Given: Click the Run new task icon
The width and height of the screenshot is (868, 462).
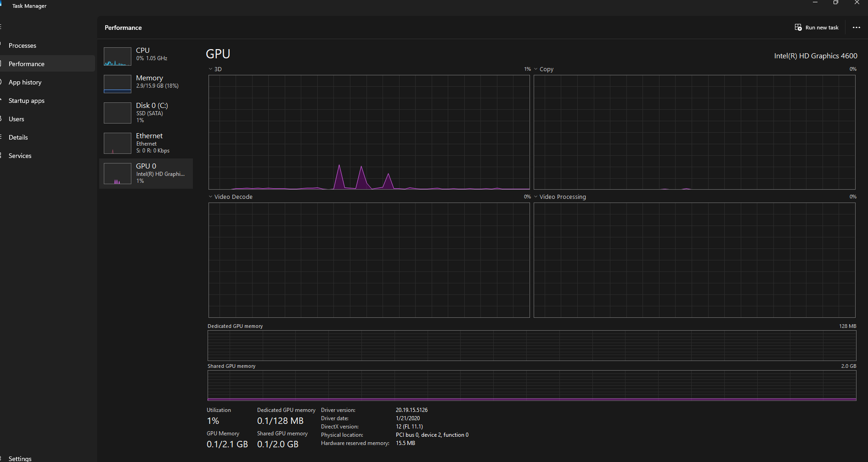Looking at the screenshot, I should pos(798,28).
